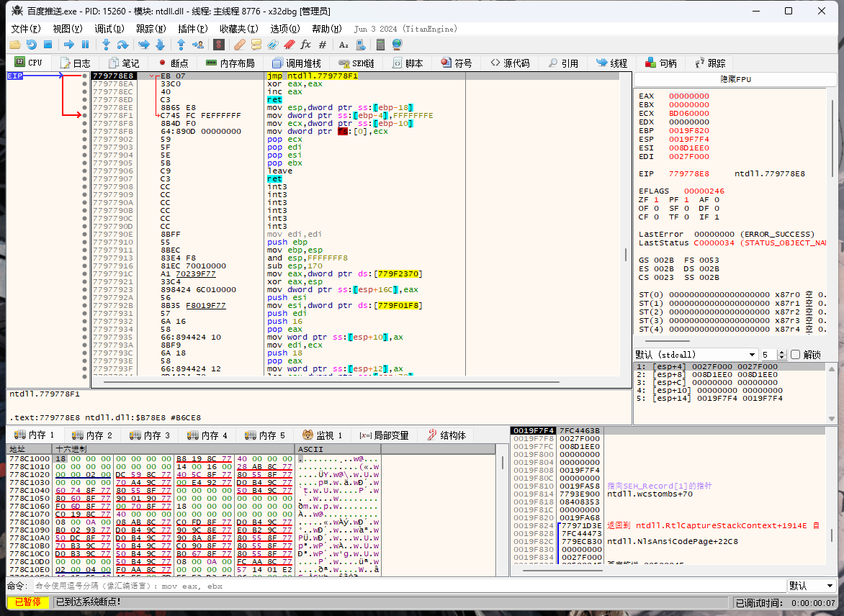
Task: Open the 插件 menu
Action: click(x=193, y=29)
